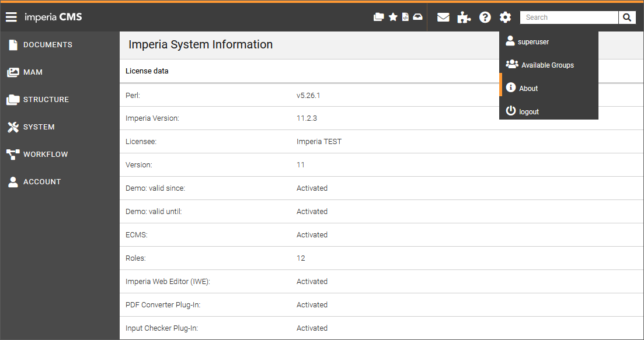Click Activated in the Input Checker row
The height and width of the screenshot is (340, 644).
click(x=312, y=328)
